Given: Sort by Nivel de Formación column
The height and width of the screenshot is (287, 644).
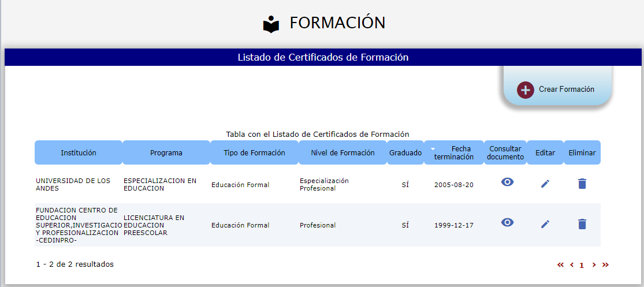Looking at the screenshot, I should [x=343, y=152].
